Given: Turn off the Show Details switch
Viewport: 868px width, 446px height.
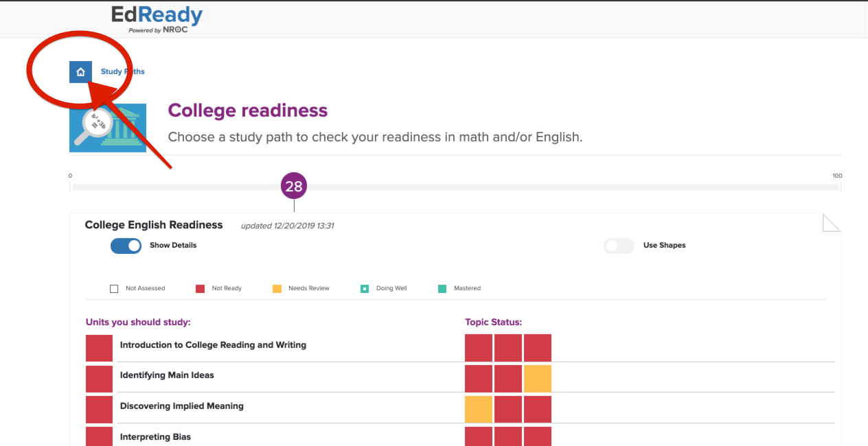Looking at the screenshot, I should pyautogui.click(x=126, y=246).
